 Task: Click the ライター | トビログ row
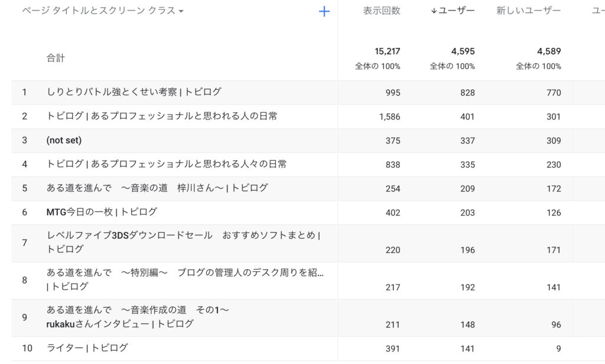pyautogui.click(x=87, y=349)
